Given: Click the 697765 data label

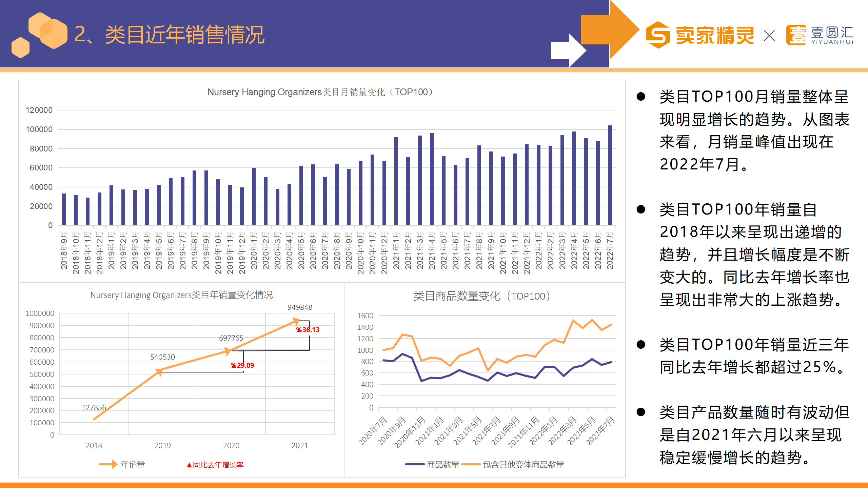Looking at the screenshot, I should coord(231,338).
